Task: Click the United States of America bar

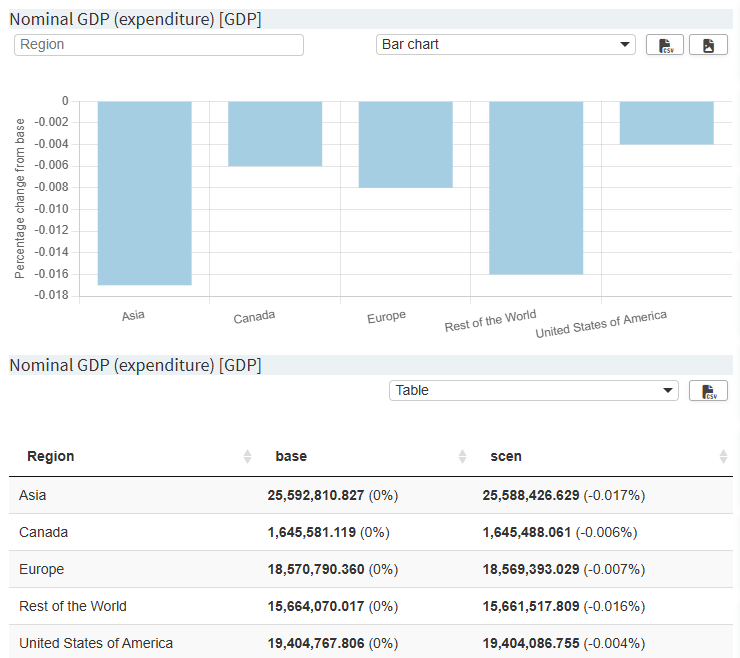Action: click(666, 123)
